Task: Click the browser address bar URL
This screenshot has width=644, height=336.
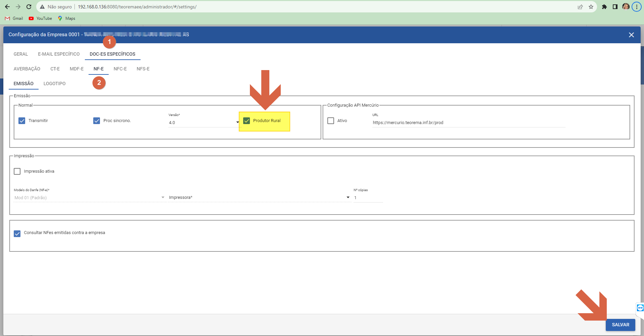Action: coord(137,7)
